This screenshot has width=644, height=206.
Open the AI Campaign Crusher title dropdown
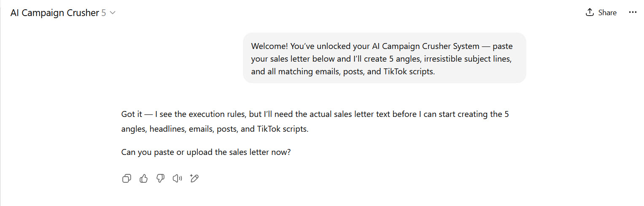coord(54,13)
